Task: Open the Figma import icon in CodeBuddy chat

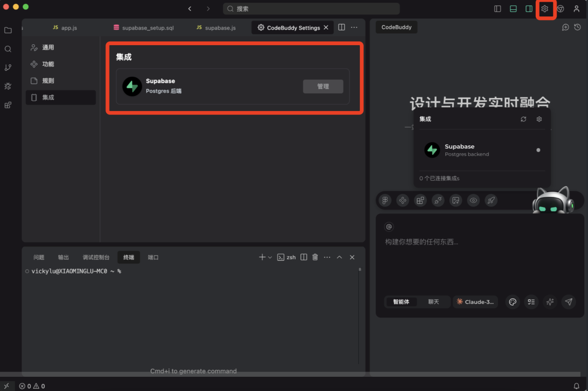Action: click(x=385, y=200)
